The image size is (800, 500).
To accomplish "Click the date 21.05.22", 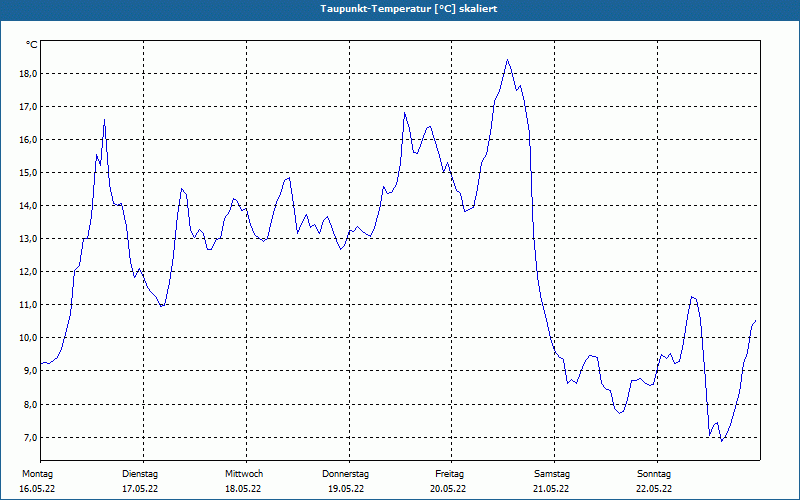I will click(551, 489).
